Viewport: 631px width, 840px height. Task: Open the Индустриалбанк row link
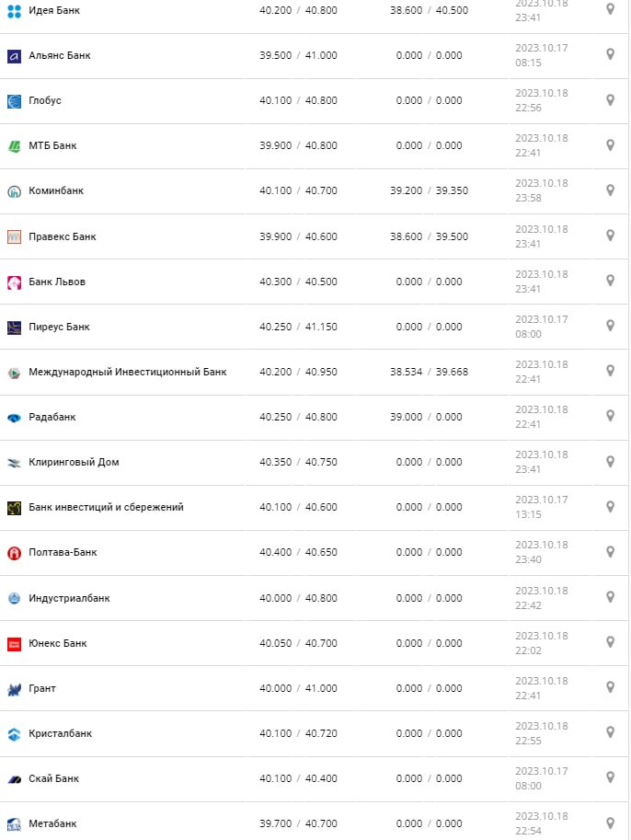click(69, 598)
